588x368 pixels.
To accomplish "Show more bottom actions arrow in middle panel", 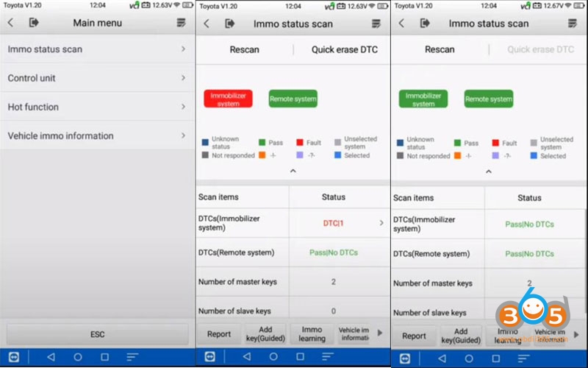I will pyautogui.click(x=380, y=333).
